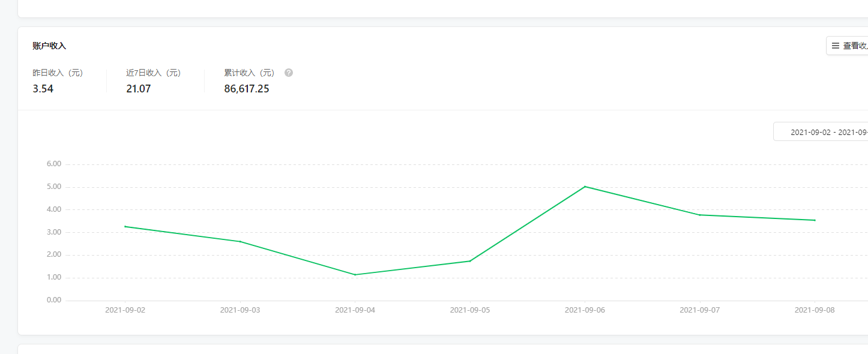Screen dimensions: 868x354
Task: Click the 近7日收入 value 21.07
Action: coord(138,89)
